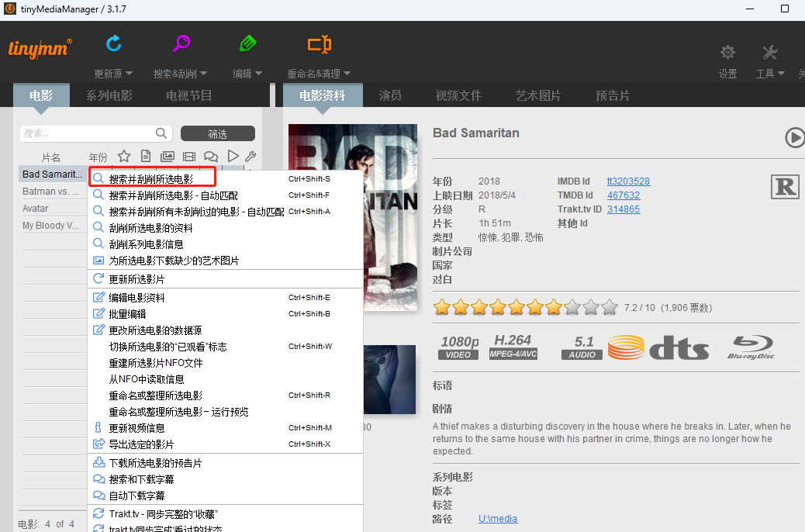The width and height of the screenshot is (805, 532).
Task: Choose 重建所选影片NFO文件
Action: (x=226, y=363)
